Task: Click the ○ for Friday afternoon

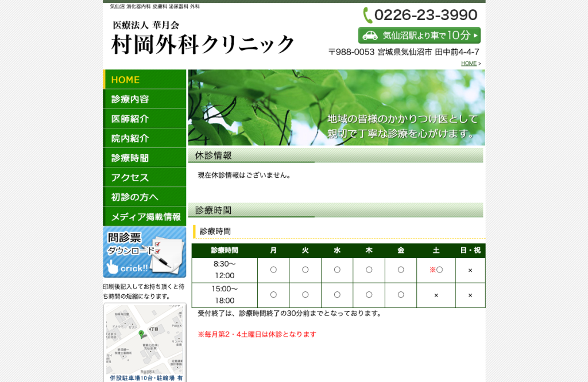Action: [x=401, y=295]
